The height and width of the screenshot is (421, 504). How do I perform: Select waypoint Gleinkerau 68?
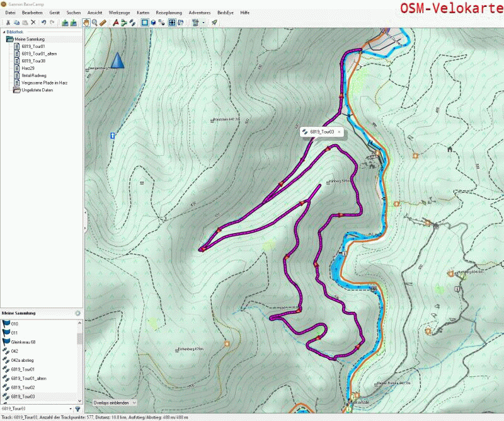[23, 342]
